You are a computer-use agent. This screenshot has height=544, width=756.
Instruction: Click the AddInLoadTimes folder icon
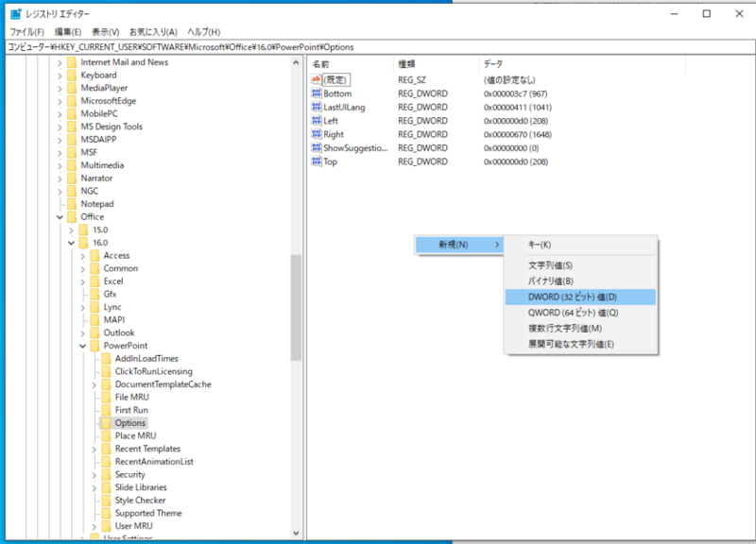coord(107,359)
